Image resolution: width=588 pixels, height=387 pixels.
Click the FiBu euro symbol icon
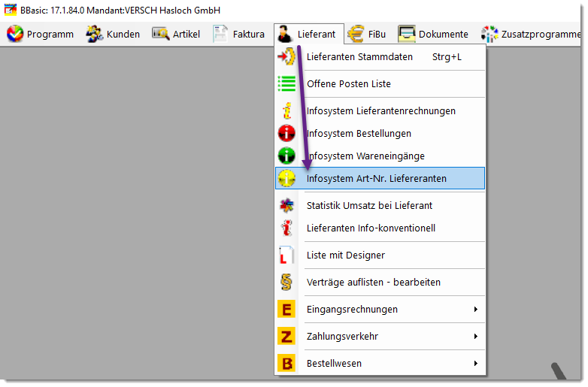[x=356, y=34]
